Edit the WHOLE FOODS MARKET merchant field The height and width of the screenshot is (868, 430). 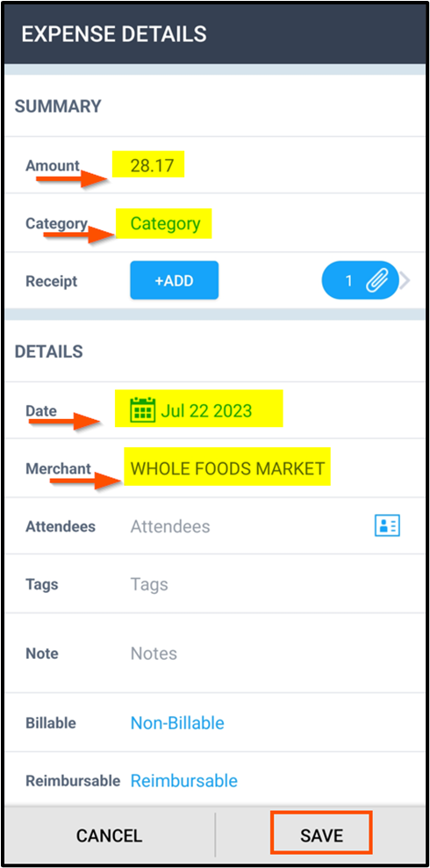(x=227, y=467)
